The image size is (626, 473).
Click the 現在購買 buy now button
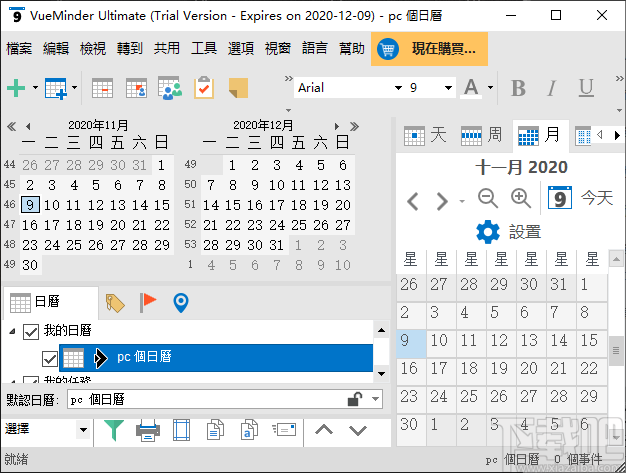429,49
